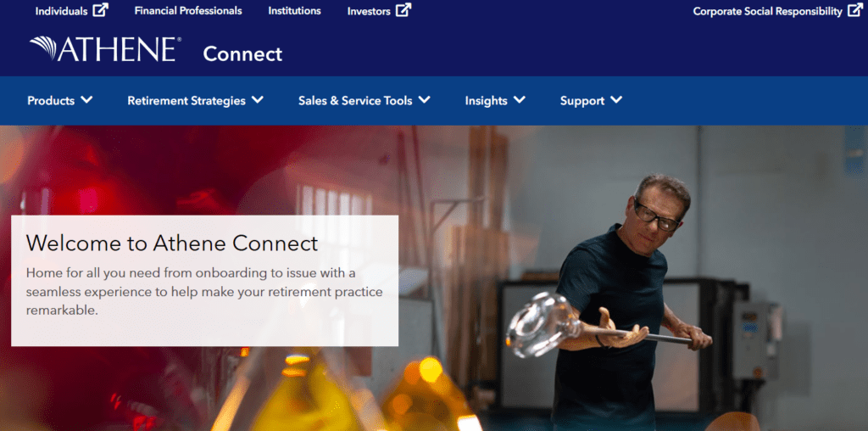Expand the Products chevron

86,100
